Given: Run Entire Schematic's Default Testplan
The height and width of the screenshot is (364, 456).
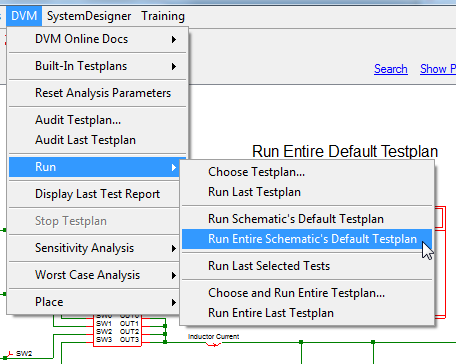Looking at the screenshot, I should [x=307, y=239].
